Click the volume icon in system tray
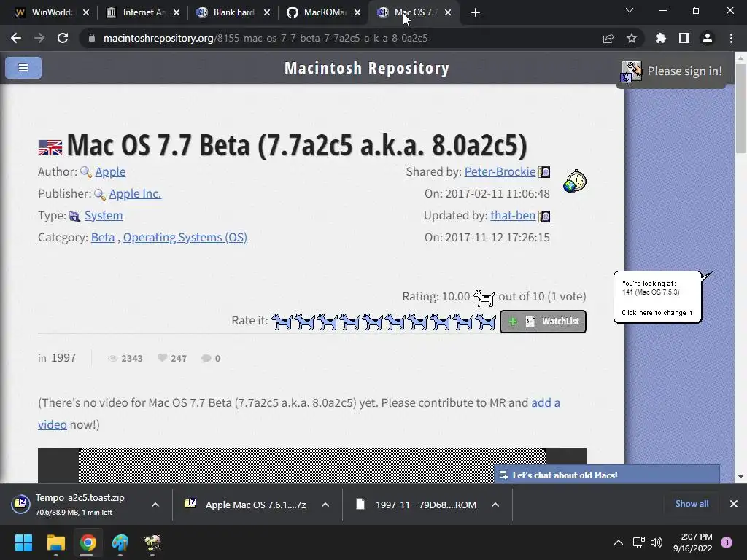The image size is (747, 560). point(657,542)
